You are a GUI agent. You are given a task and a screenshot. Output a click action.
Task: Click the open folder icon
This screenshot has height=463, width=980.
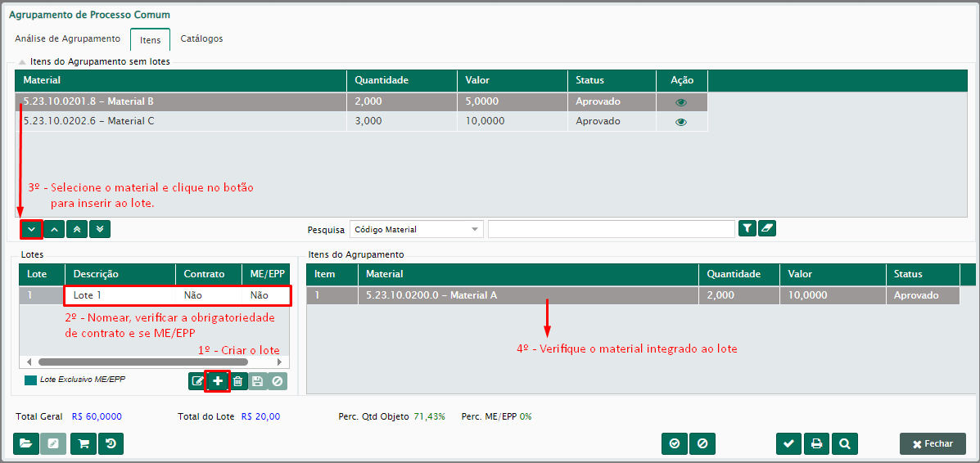coord(26,443)
